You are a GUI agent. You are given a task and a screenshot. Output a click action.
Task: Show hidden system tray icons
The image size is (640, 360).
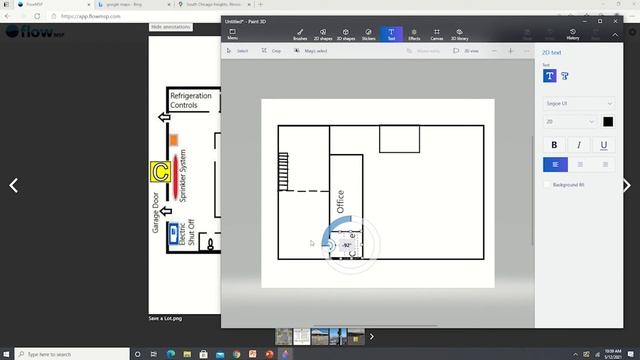click(x=576, y=354)
